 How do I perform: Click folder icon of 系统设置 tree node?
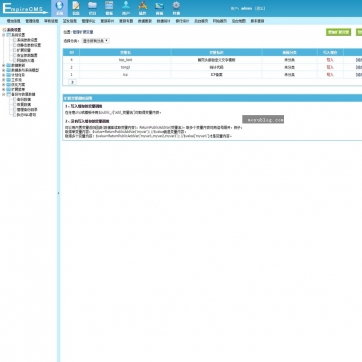(8, 35)
